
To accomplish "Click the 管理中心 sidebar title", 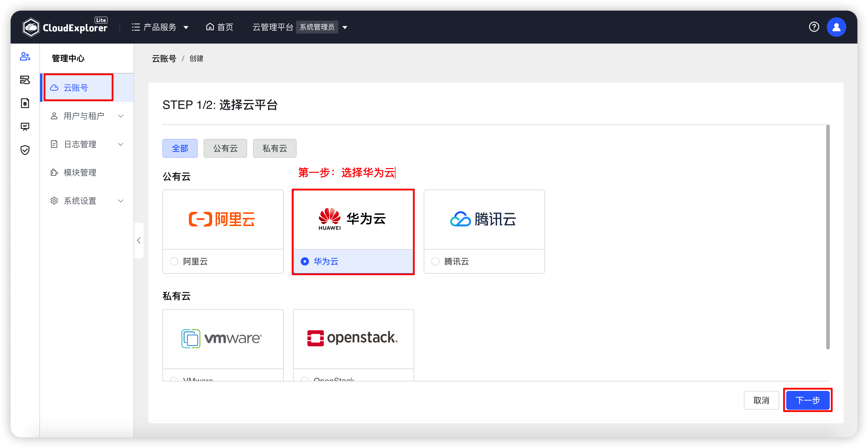I will coord(68,58).
